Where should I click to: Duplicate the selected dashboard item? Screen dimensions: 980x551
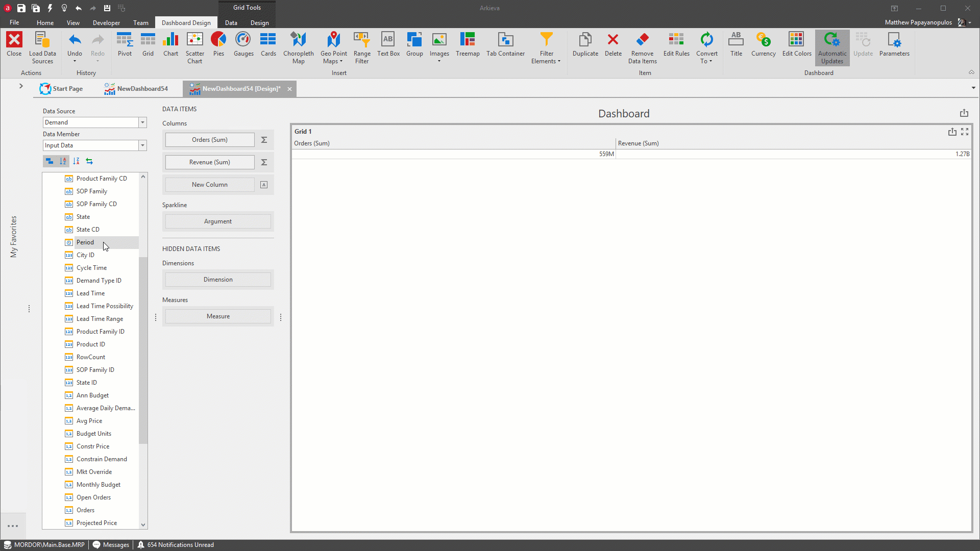tap(585, 44)
